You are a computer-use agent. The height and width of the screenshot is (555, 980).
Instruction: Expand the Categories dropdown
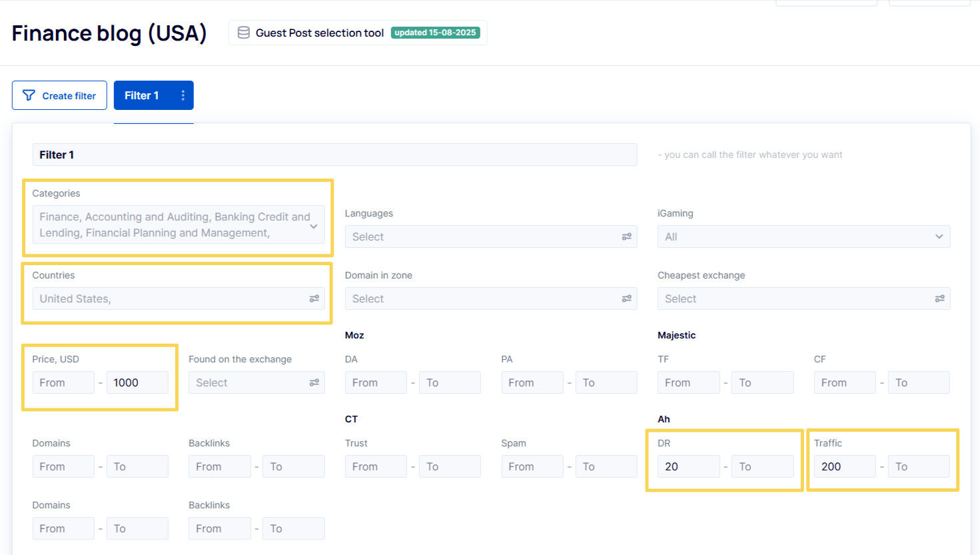314,226
